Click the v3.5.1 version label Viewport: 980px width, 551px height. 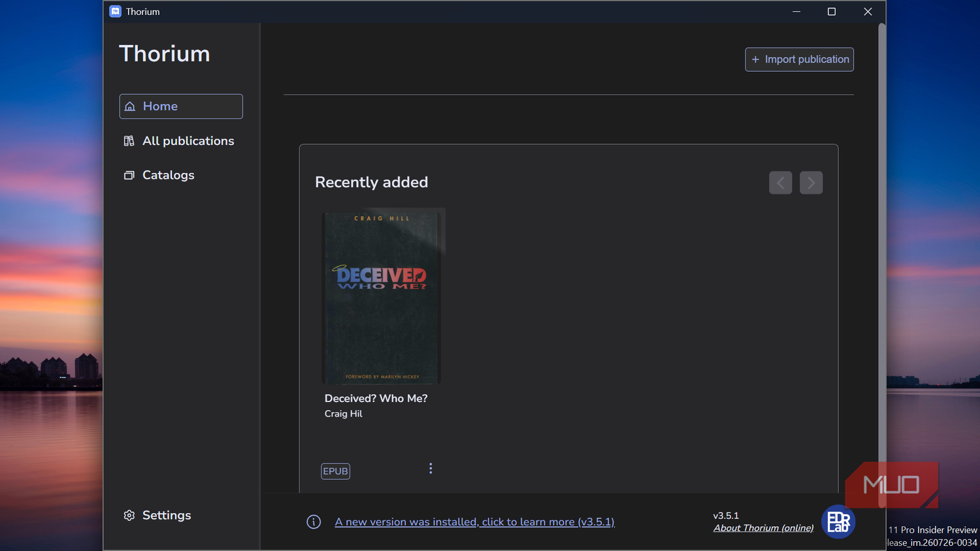726,516
